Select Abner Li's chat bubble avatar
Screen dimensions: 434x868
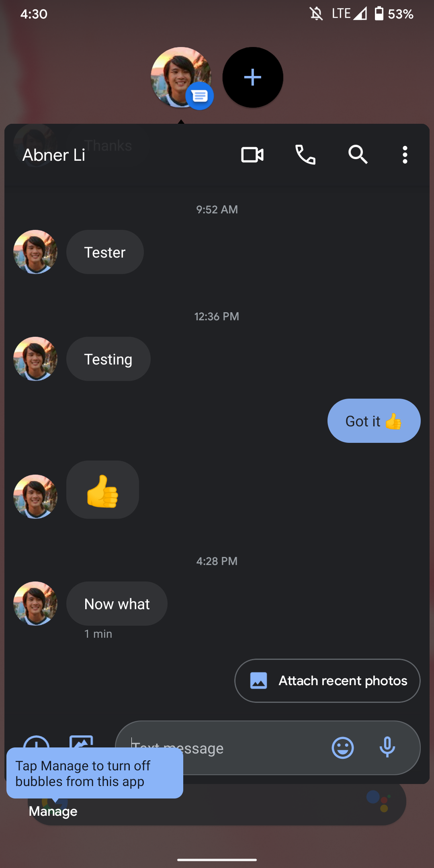tap(181, 78)
